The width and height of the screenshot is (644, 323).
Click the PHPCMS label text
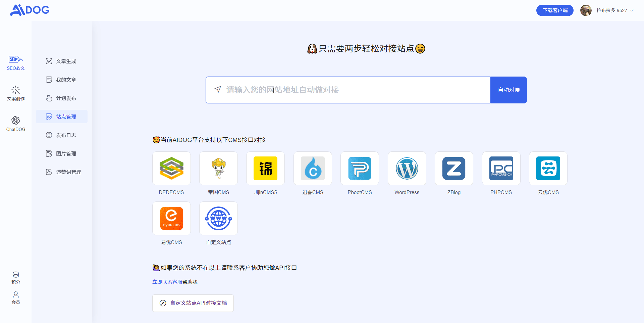point(501,192)
